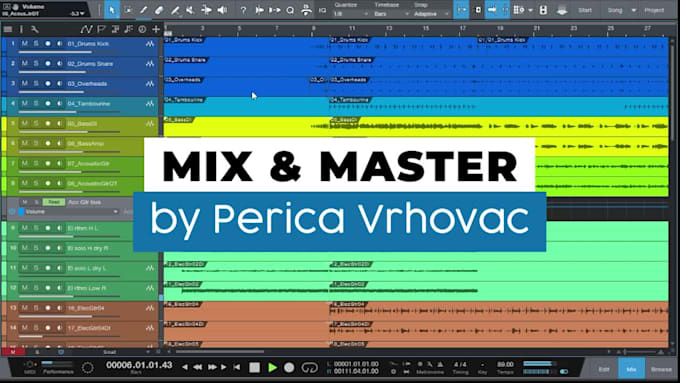Click the Tempo 89.00 field
The height and width of the screenshot is (383, 680).
505,364
